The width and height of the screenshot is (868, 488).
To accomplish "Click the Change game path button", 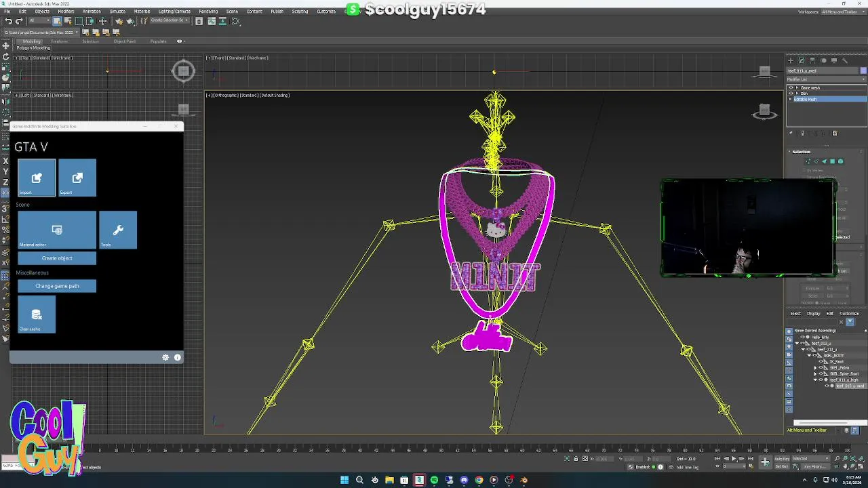I will 57,286.
